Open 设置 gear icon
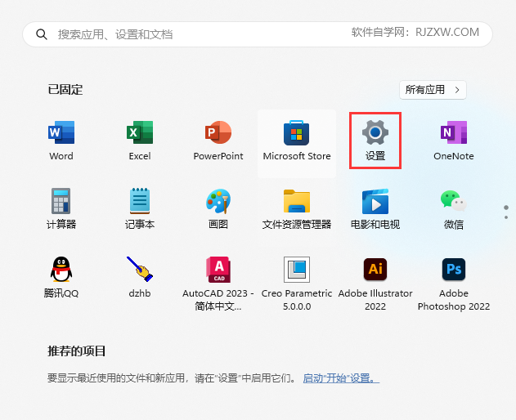 [375, 141]
